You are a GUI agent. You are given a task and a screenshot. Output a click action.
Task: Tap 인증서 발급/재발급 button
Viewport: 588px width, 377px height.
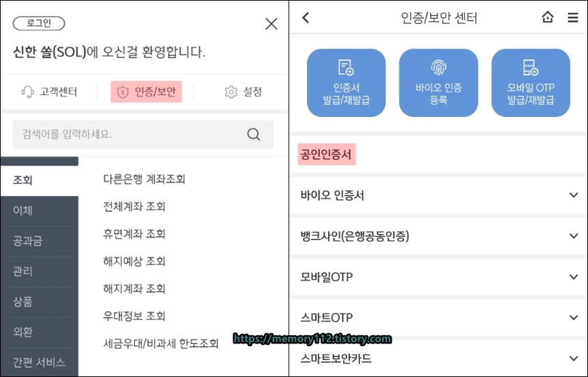[x=346, y=83]
